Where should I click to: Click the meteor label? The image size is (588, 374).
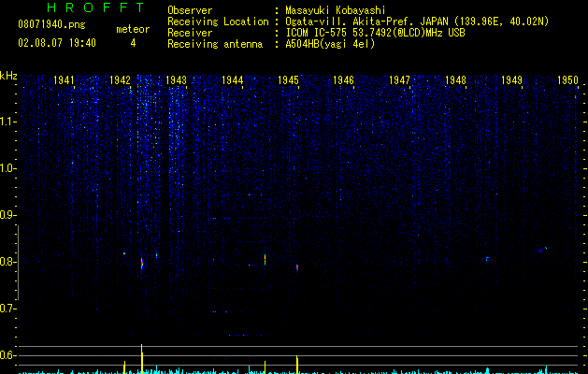[133, 29]
